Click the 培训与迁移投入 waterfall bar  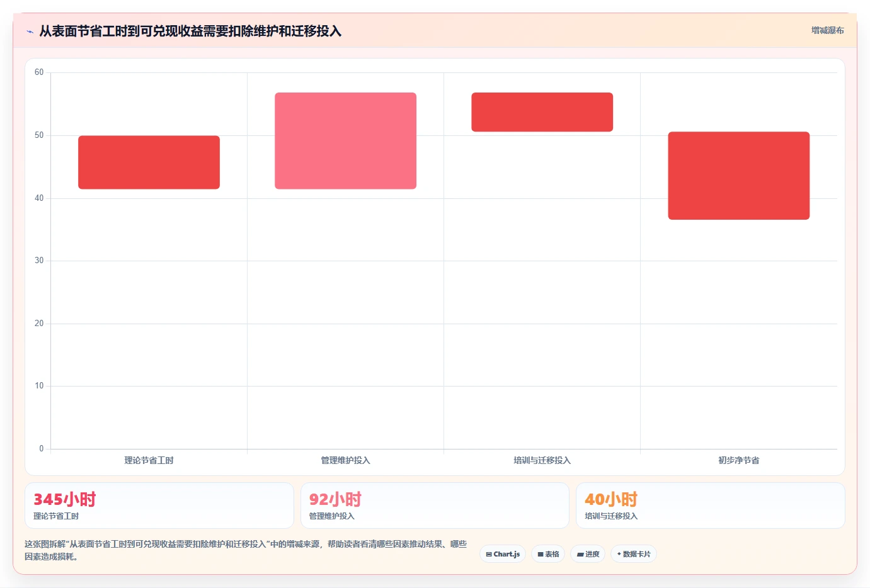542,112
